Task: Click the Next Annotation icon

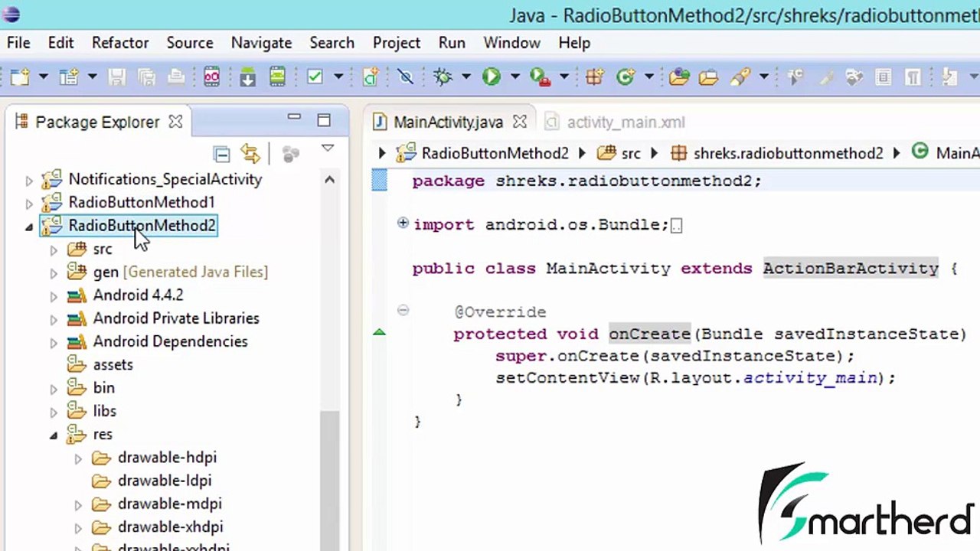Action: pos(949,77)
